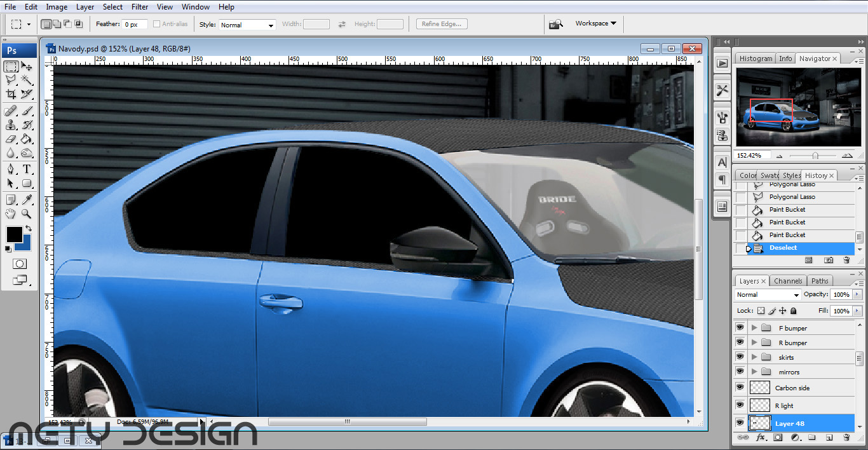Screen dimensions: 868x450
Task: Click the Navigator thumbnail preview
Action: [798, 107]
